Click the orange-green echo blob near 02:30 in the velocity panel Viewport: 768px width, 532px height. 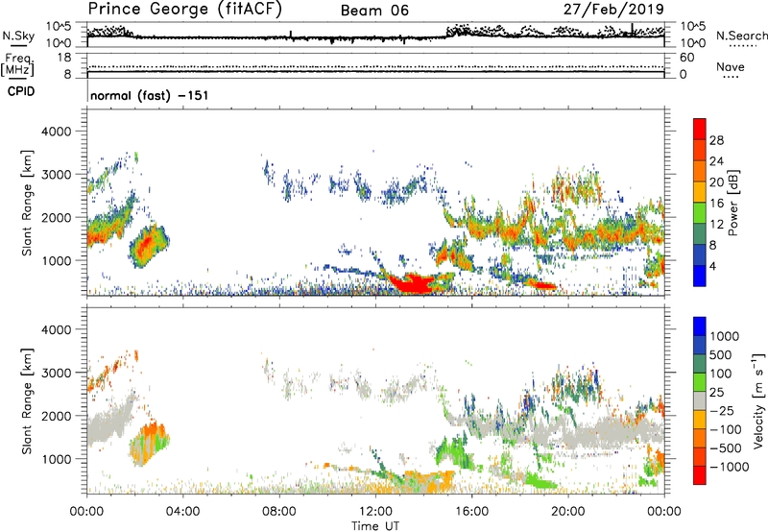[149, 443]
